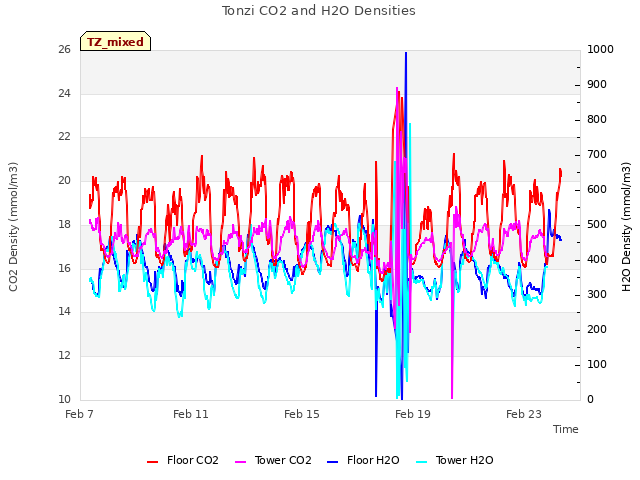Click the magenta Tower CO2 legend swatch
This screenshot has width=640, height=480.
[240, 462]
